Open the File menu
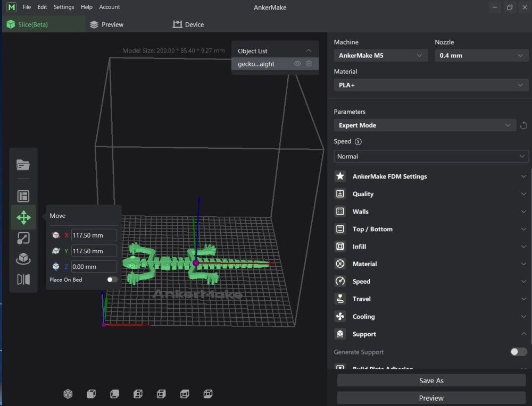Viewport: 532px width, 406px height. [27, 7]
